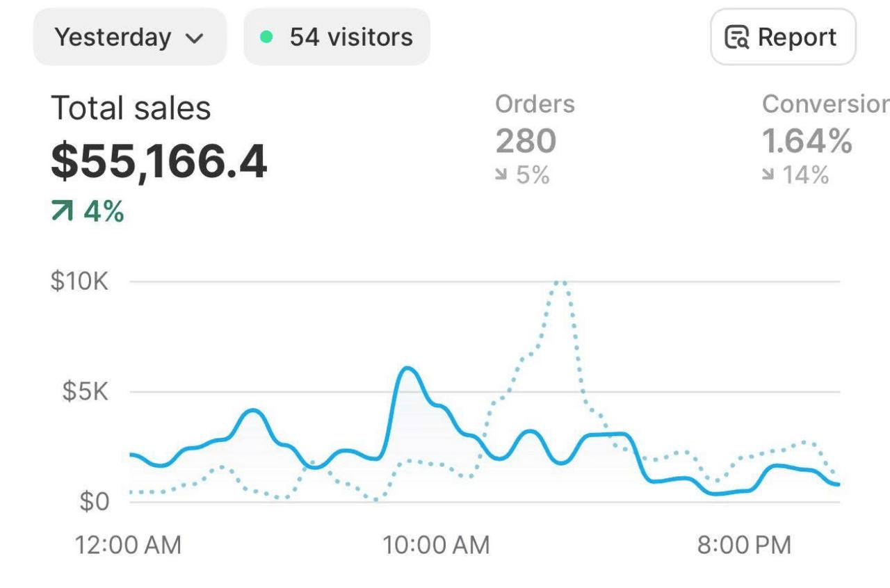This screenshot has height=588, width=890.
Task: Open the Report button
Action: point(783,37)
